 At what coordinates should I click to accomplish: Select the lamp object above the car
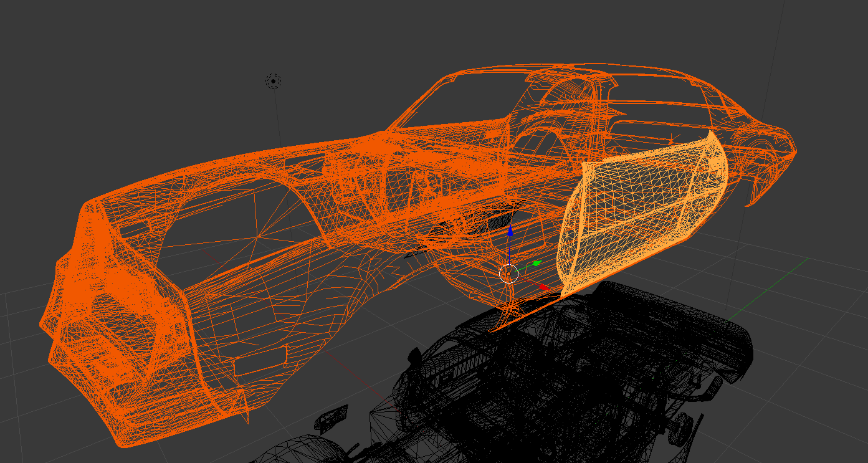click(x=273, y=81)
